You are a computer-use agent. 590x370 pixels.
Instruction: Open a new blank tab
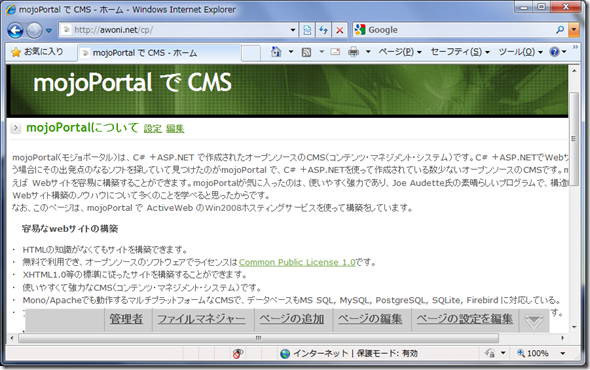[251, 53]
